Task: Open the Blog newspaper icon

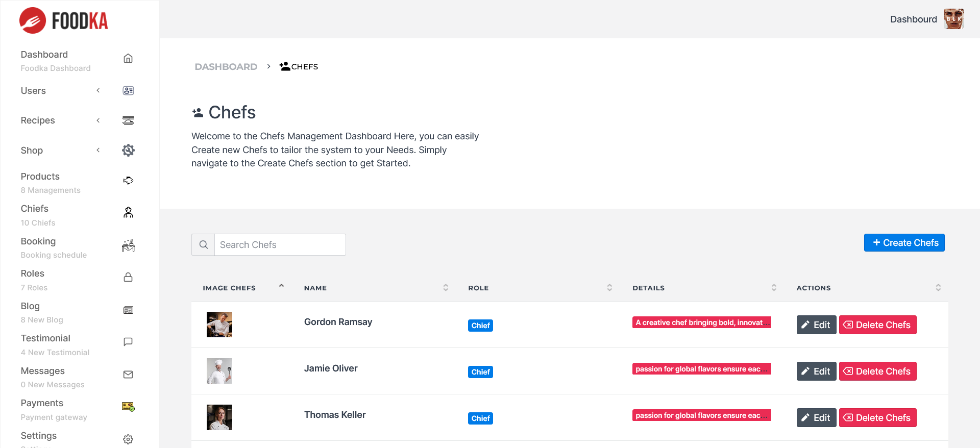Action: click(128, 310)
